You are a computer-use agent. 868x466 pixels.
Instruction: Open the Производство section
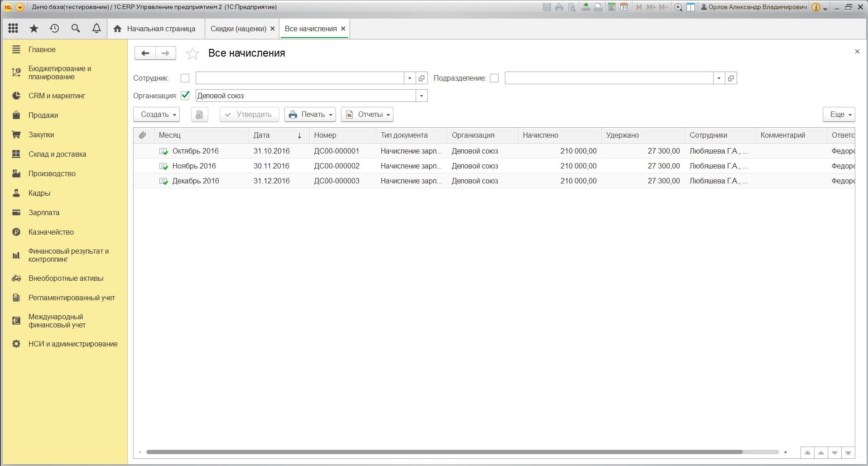click(x=65, y=174)
